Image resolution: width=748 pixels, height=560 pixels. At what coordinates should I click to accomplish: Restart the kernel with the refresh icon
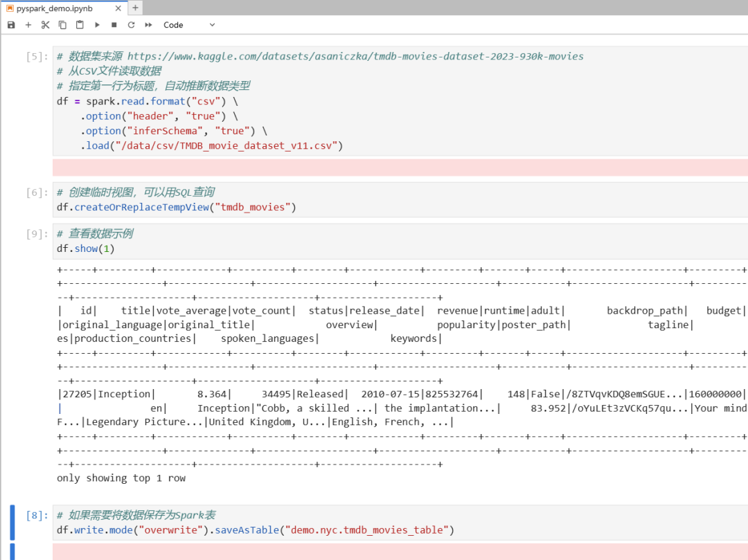coord(131,25)
